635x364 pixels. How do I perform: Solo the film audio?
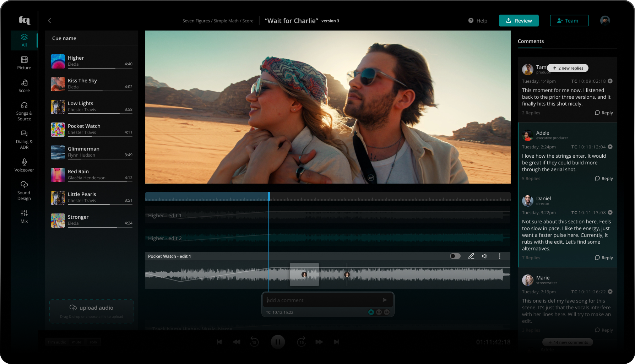[93, 342]
